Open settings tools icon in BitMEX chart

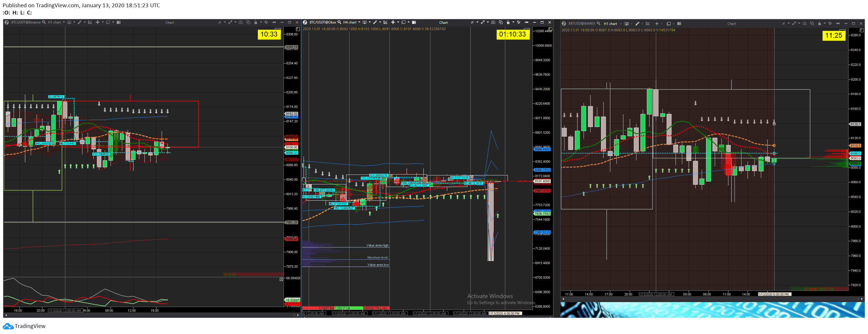click(830, 23)
